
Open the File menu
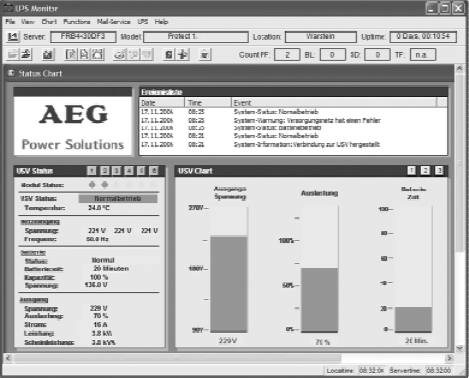(10, 22)
